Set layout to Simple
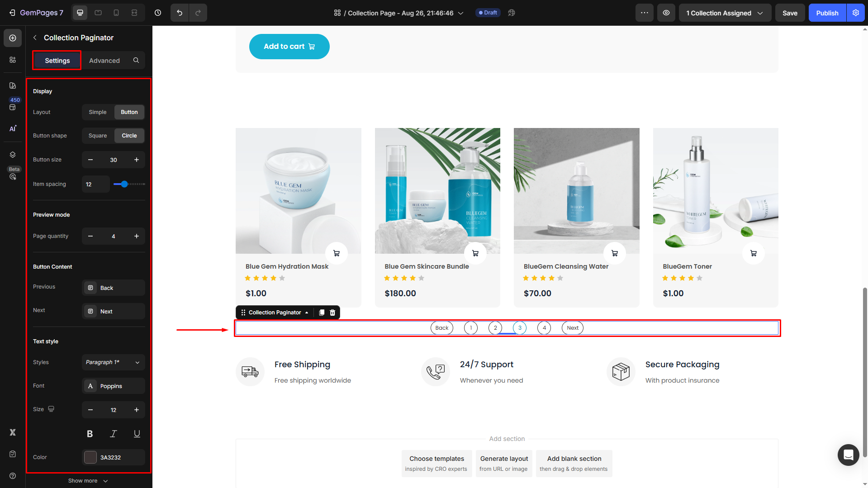Image resolution: width=868 pixels, height=488 pixels. pyautogui.click(x=98, y=112)
